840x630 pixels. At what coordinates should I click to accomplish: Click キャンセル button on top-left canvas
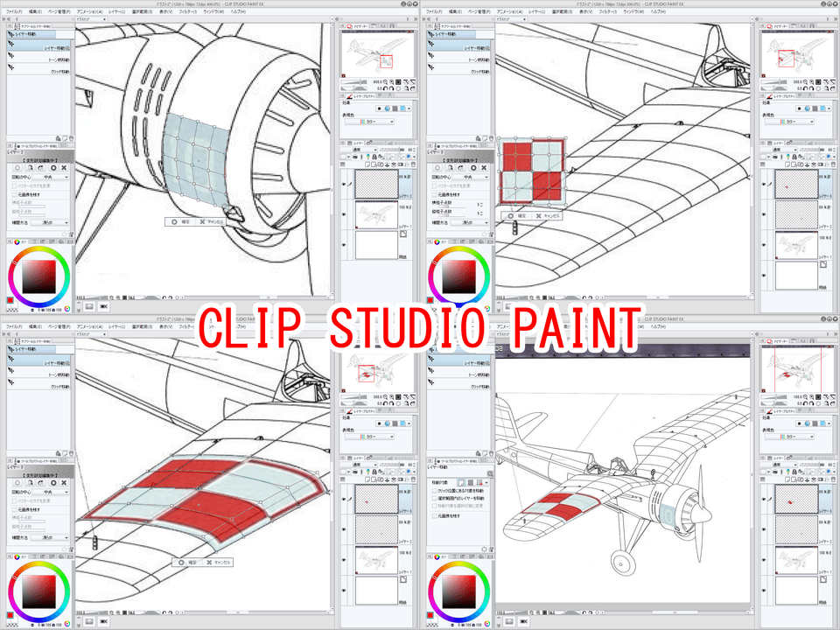[x=212, y=221]
